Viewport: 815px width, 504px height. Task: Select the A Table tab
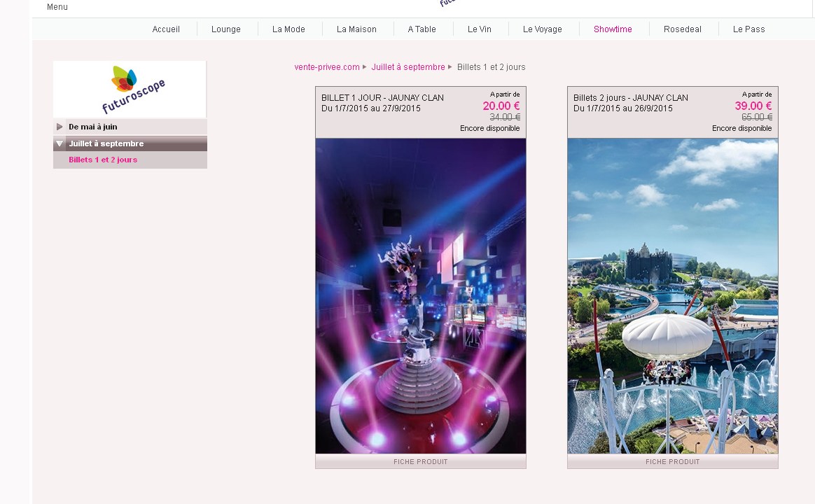coord(422,29)
